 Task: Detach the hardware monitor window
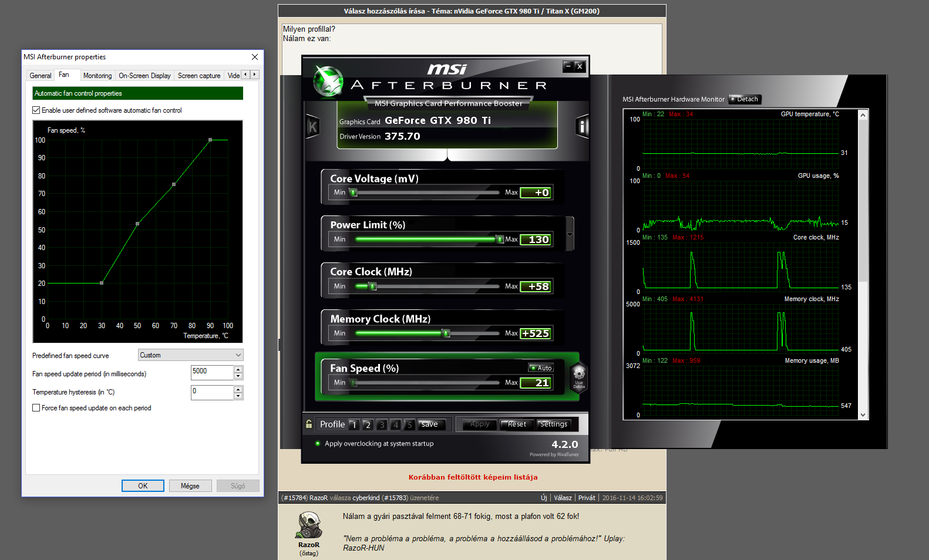tap(745, 99)
